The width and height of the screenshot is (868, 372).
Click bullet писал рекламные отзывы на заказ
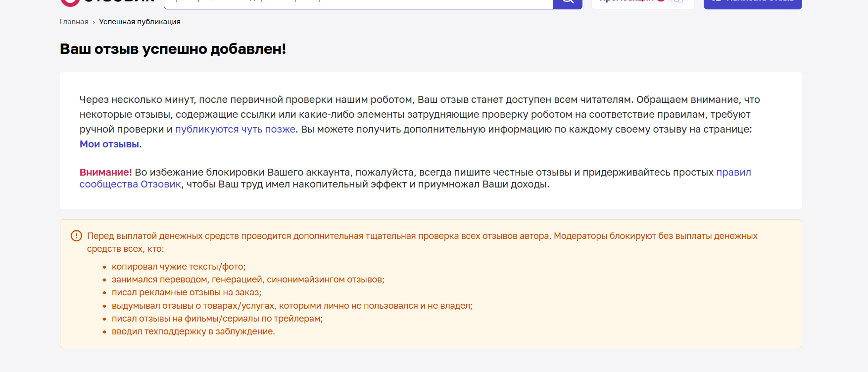(187, 292)
